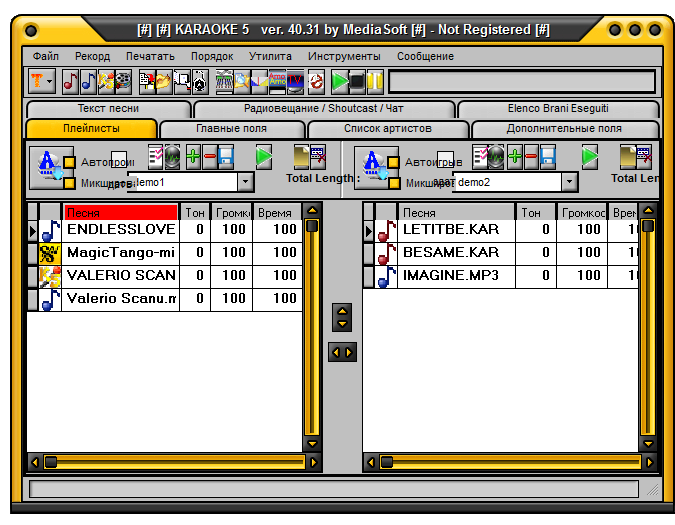Click the ace of spades card toolbar icon

[x=200, y=81]
